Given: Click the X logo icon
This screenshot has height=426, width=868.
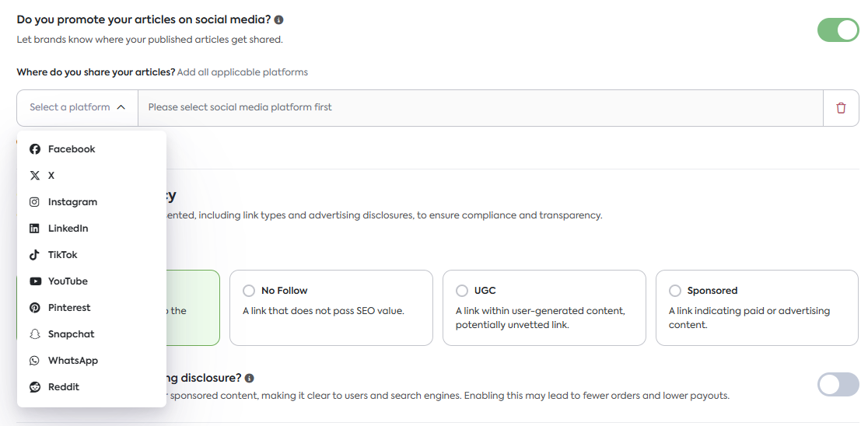Looking at the screenshot, I should tap(35, 176).
